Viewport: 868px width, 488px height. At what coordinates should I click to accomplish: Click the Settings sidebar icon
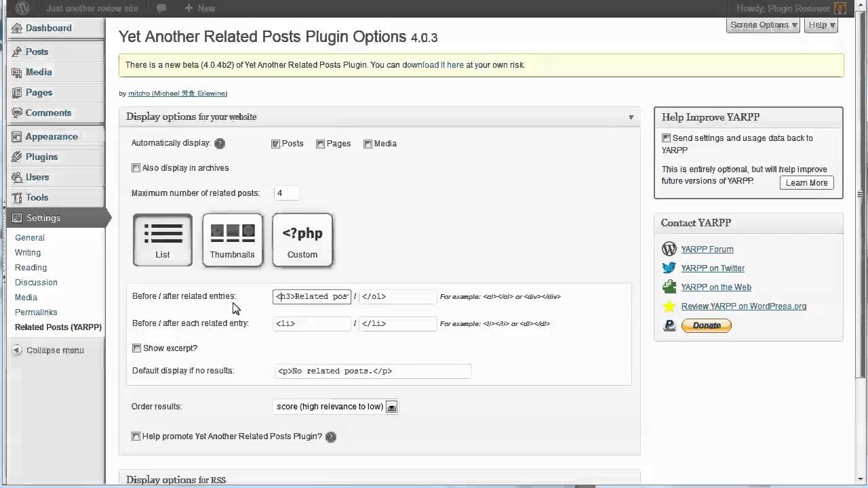pyautogui.click(x=16, y=218)
